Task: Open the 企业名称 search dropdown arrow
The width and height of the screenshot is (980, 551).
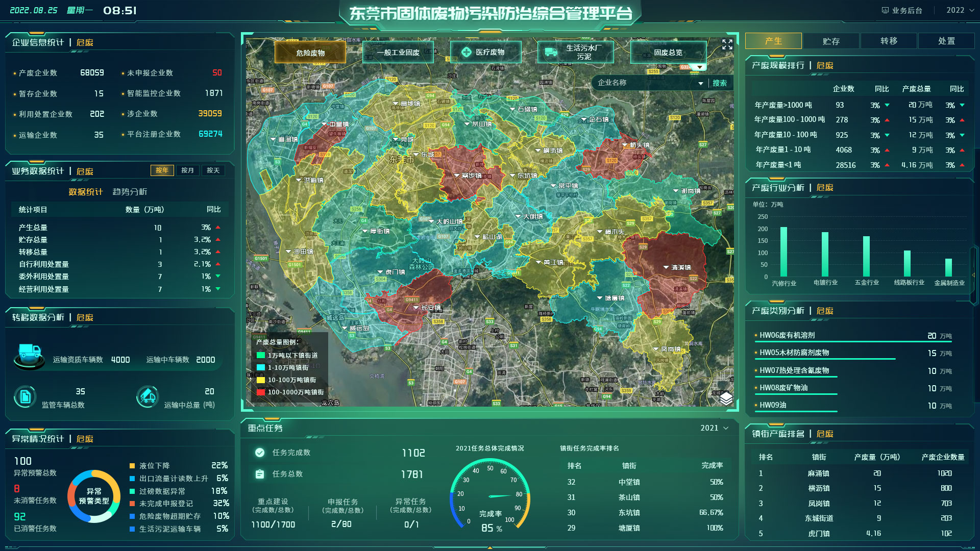Action: pos(701,83)
